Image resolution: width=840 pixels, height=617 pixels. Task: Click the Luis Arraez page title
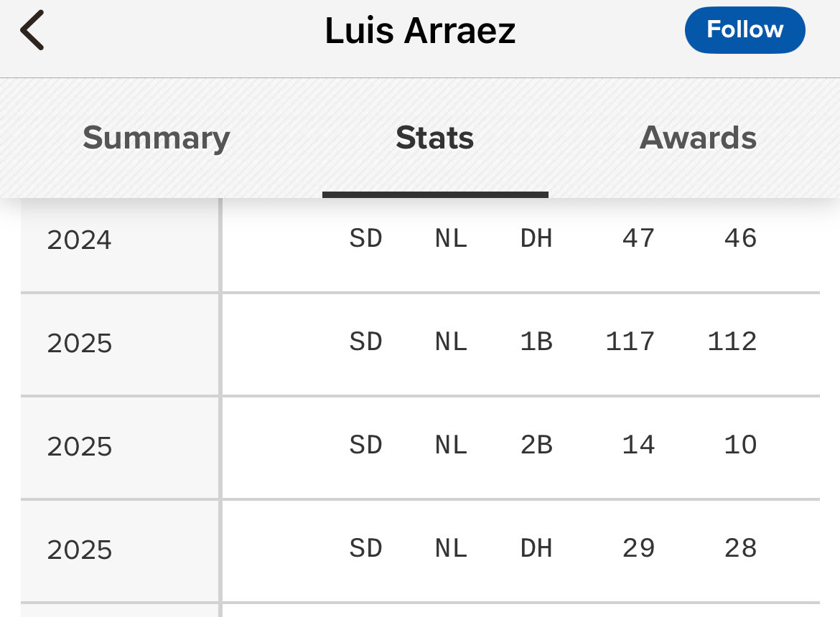420,31
